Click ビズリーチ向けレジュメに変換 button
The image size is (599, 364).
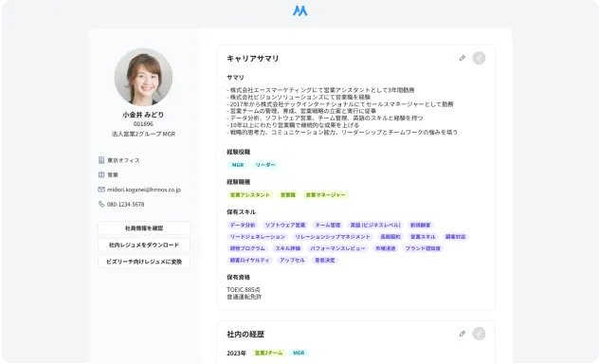pos(144,262)
